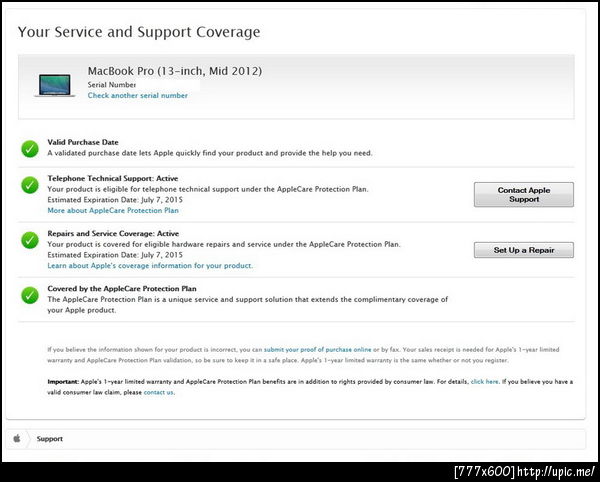Select the repairs coverage Estimated Expiration Date text
600x482 pixels.
[115, 255]
